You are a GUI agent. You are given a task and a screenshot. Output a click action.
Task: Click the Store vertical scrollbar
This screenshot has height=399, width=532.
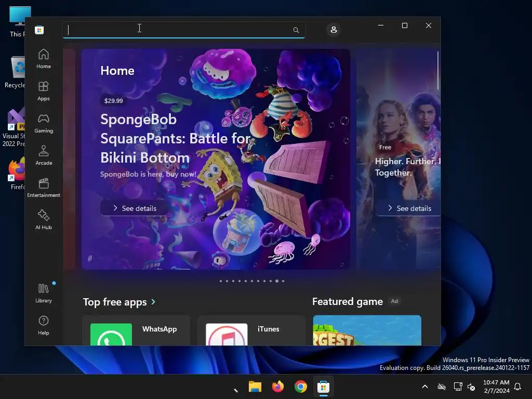(x=437, y=71)
